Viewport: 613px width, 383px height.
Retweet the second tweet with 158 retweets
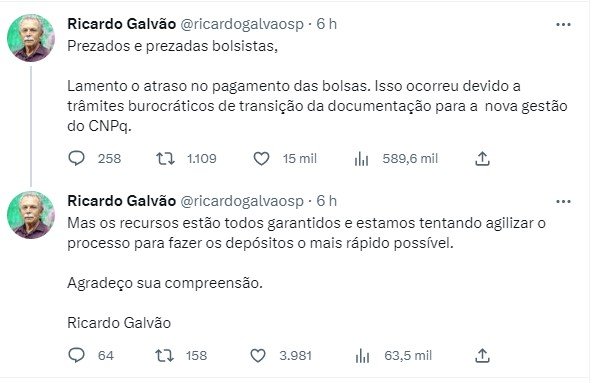pyautogui.click(x=165, y=355)
